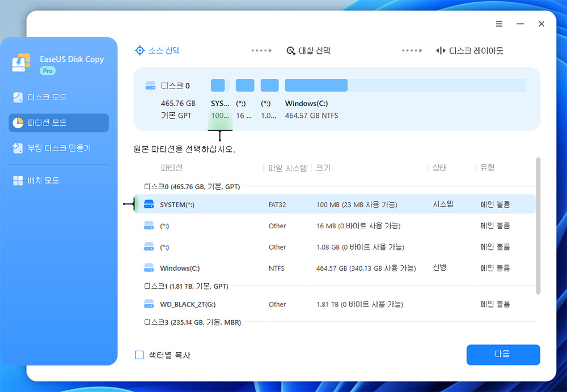Open 디스크 모드 in sidebar
This screenshot has width=567, height=392.
tap(58, 97)
